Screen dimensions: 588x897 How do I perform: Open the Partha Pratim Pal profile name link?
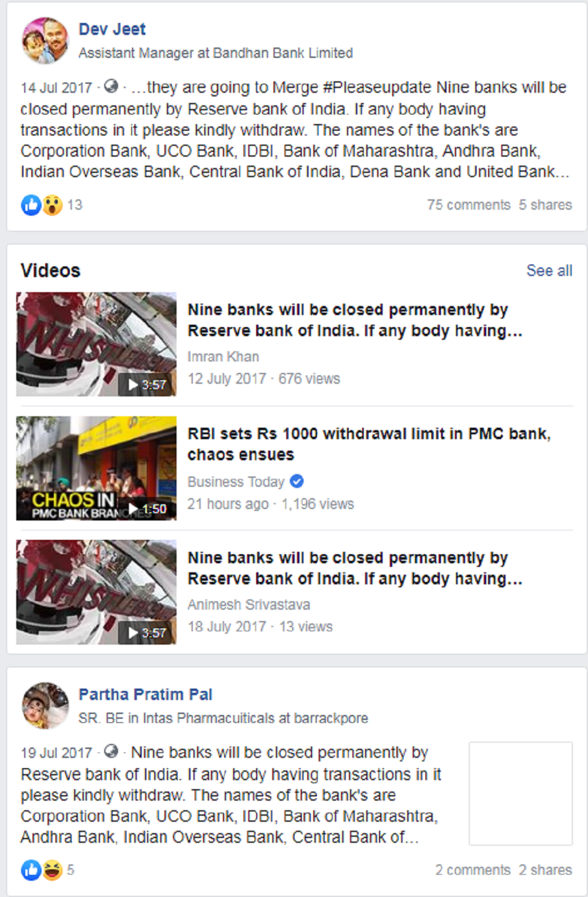(145, 694)
